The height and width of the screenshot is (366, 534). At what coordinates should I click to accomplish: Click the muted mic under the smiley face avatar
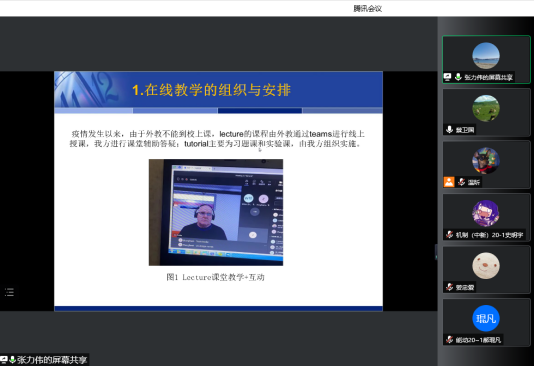tap(450, 287)
